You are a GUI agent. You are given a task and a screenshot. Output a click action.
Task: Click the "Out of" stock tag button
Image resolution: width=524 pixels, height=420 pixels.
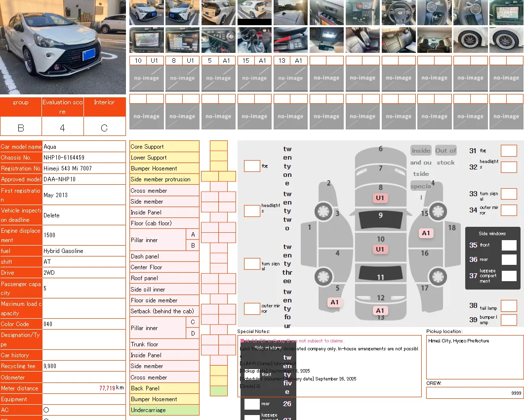[x=445, y=151]
